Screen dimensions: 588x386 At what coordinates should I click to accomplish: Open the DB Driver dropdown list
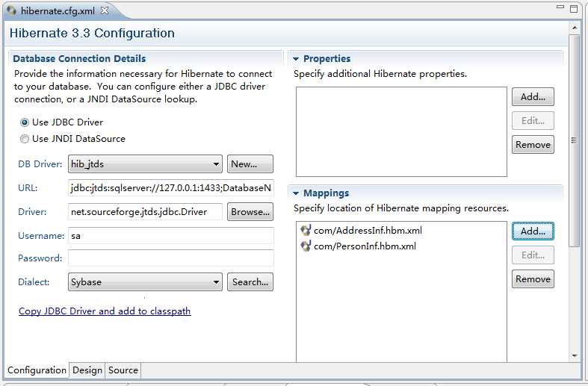[x=216, y=164]
